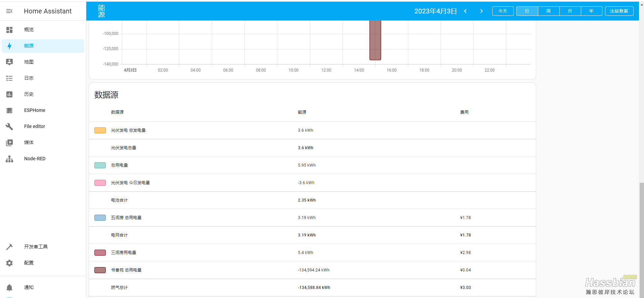The width and height of the screenshot is (644, 298).
Task: Open 比较数据 compare data
Action: tap(619, 11)
